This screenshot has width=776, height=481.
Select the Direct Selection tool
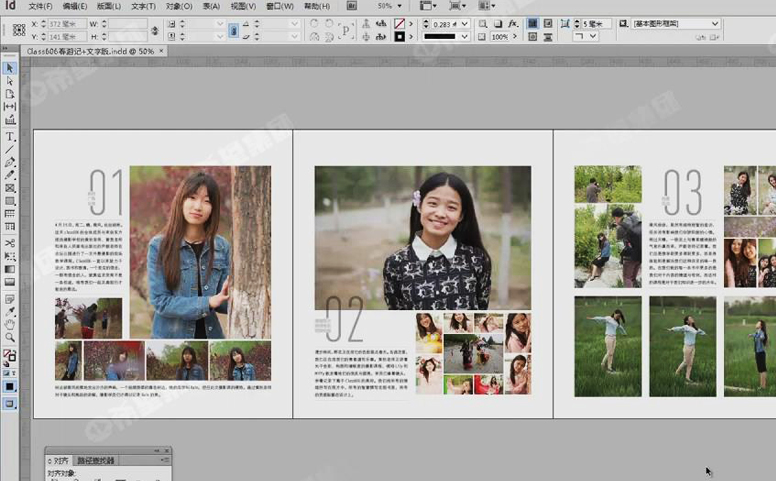pos(10,81)
